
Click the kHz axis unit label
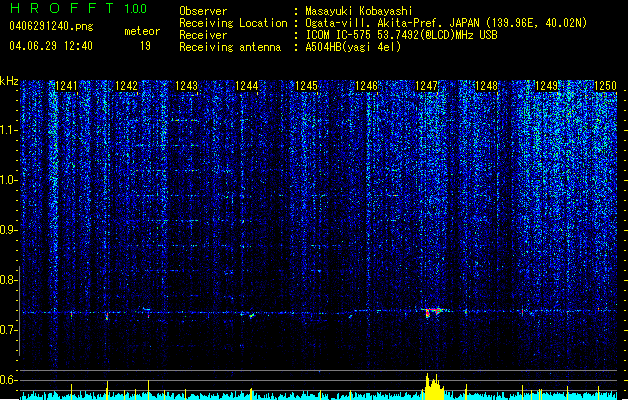tap(9, 81)
